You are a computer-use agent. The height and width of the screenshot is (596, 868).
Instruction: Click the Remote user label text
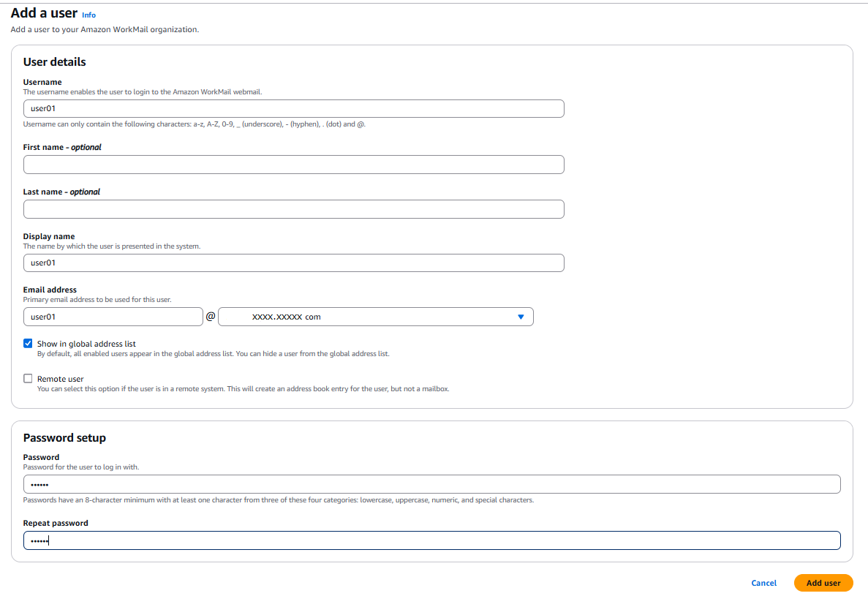[61, 379]
